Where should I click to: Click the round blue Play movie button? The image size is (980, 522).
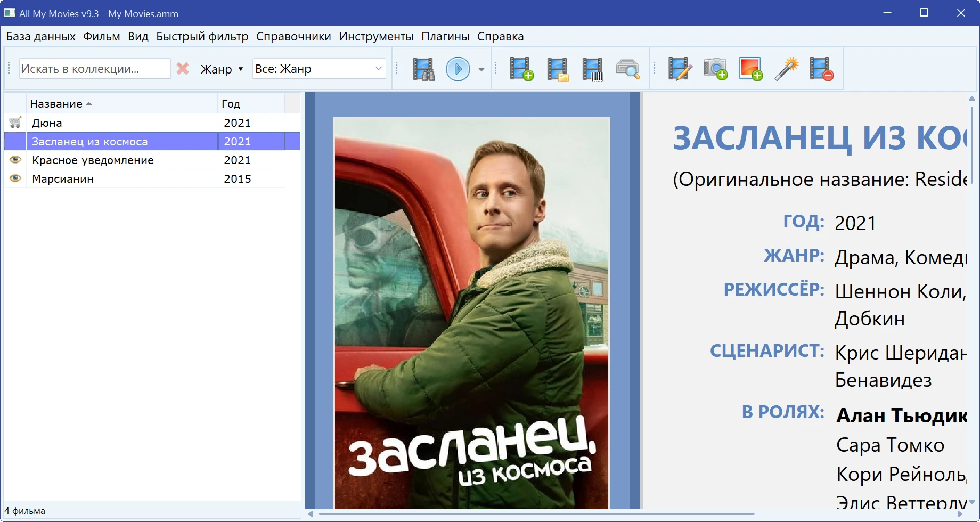coord(458,69)
